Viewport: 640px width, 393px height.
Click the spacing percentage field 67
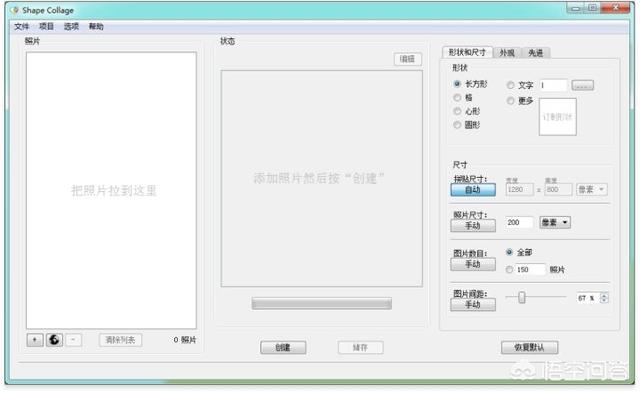pyautogui.click(x=588, y=298)
